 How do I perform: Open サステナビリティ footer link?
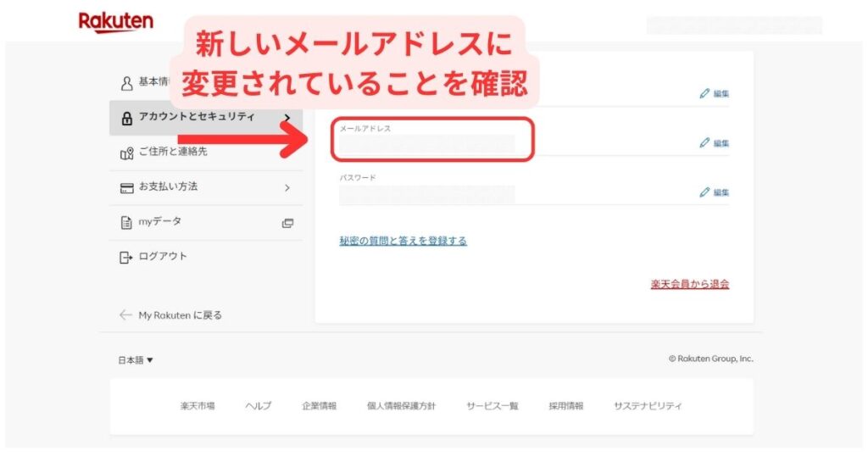[x=648, y=406]
